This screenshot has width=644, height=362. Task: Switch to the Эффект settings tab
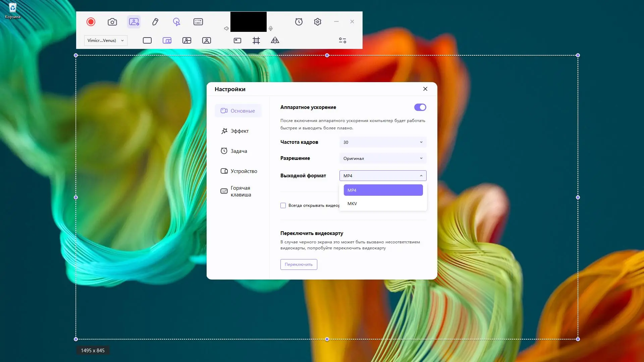[x=238, y=131]
